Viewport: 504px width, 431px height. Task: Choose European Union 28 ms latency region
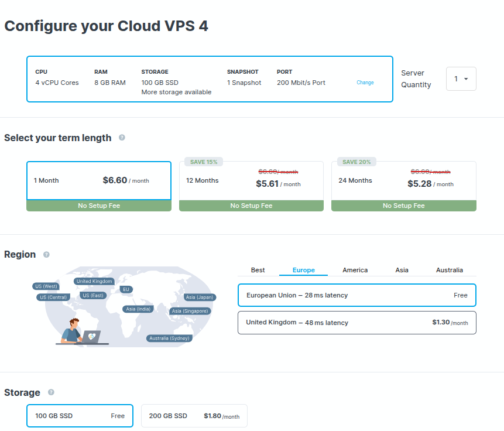tap(357, 295)
